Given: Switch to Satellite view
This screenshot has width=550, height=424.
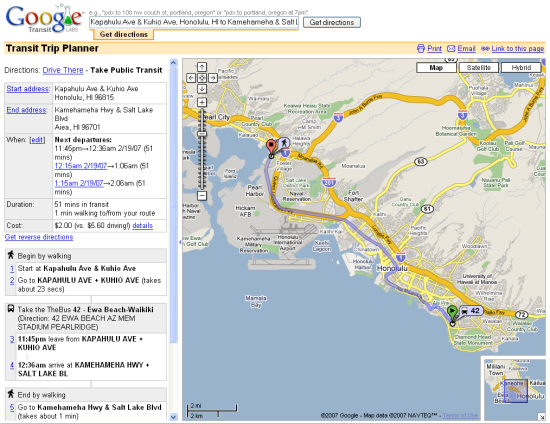Looking at the screenshot, I should pos(478,68).
